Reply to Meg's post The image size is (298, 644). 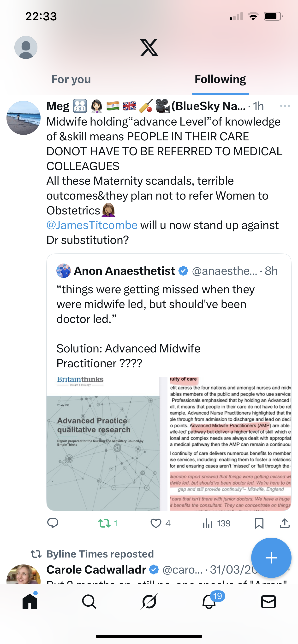[x=53, y=523]
